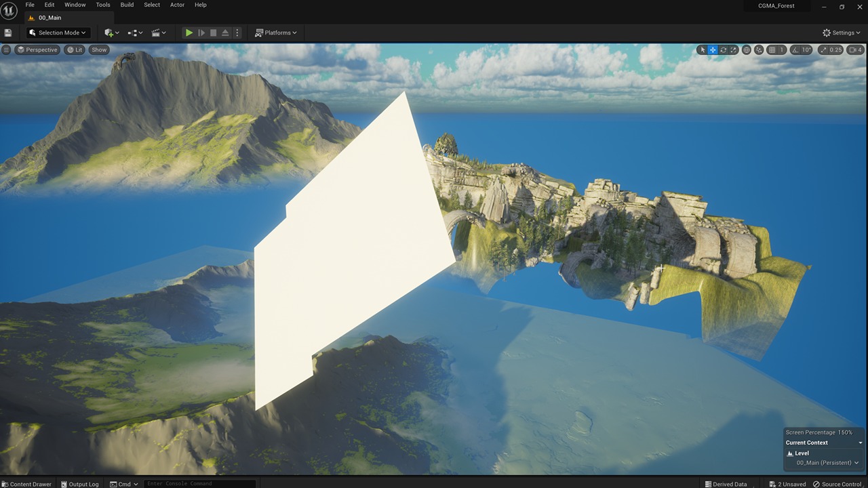The height and width of the screenshot is (488, 868).
Task: Minimize the Unreal Editor window
Action: point(824,7)
